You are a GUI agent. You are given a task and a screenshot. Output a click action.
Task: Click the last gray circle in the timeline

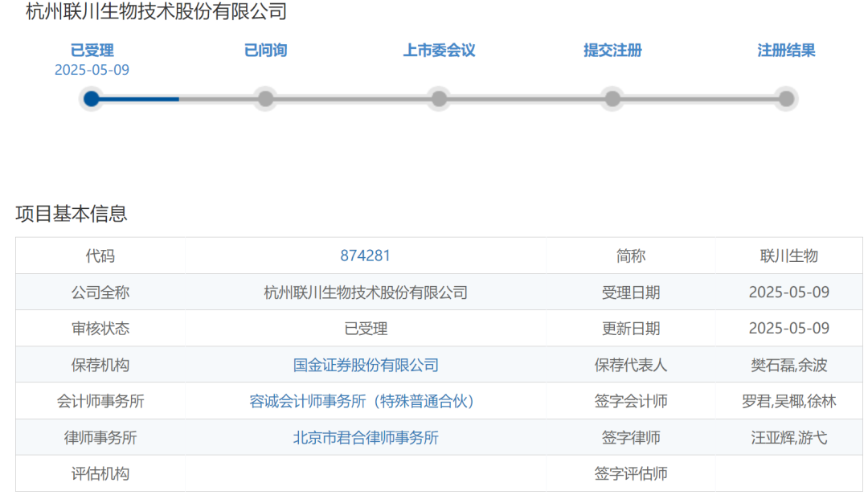tap(786, 99)
